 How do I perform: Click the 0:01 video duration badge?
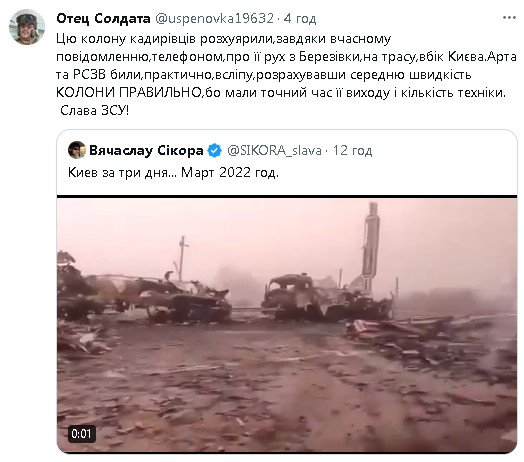pos(81,434)
